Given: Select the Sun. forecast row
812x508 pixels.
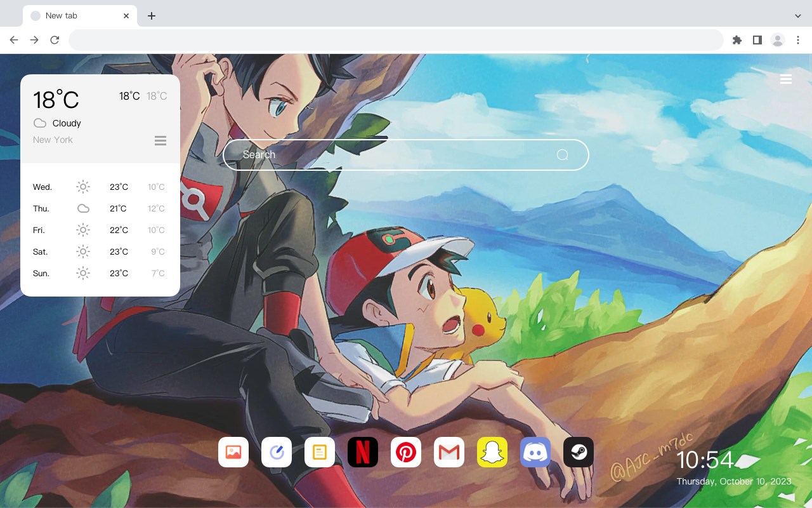Looking at the screenshot, I should pos(100,273).
